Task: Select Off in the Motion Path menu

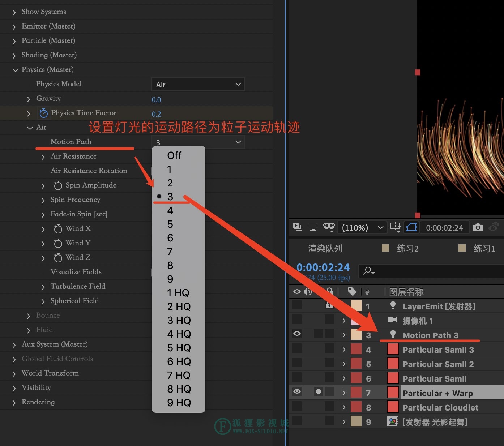Action: pos(179,155)
